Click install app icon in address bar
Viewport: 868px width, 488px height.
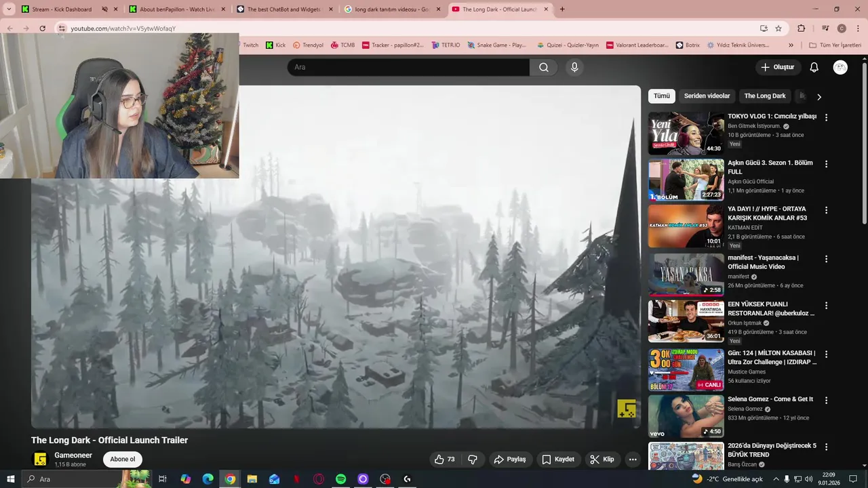tap(764, 28)
